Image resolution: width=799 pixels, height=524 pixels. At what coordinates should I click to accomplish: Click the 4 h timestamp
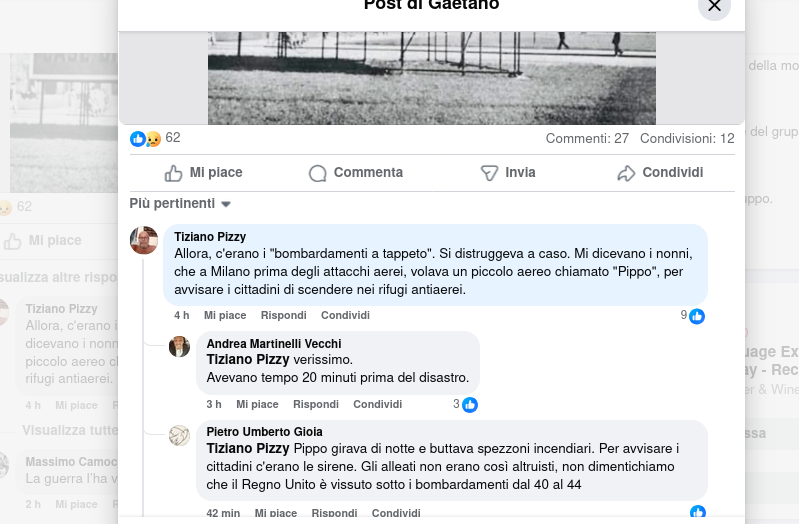(182, 316)
